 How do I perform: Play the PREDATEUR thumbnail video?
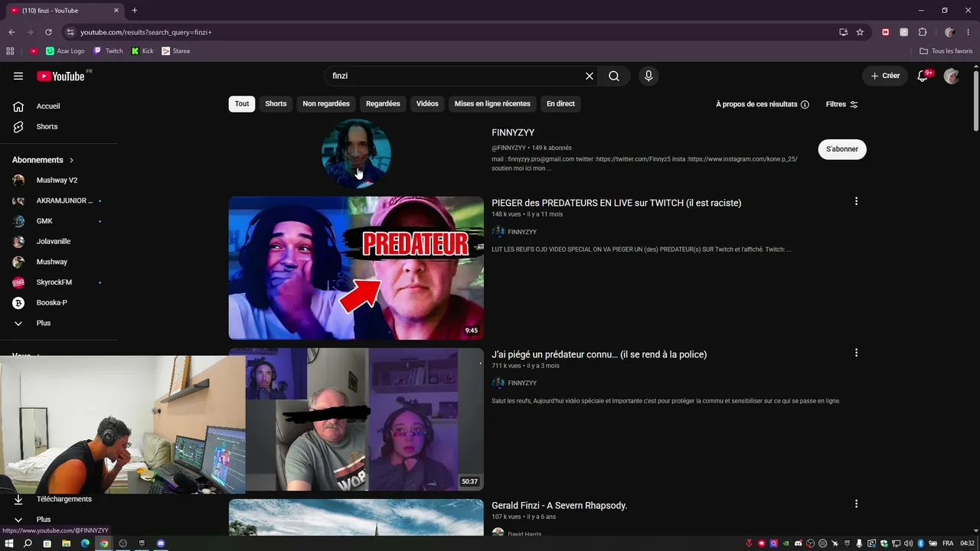point(356,268)
